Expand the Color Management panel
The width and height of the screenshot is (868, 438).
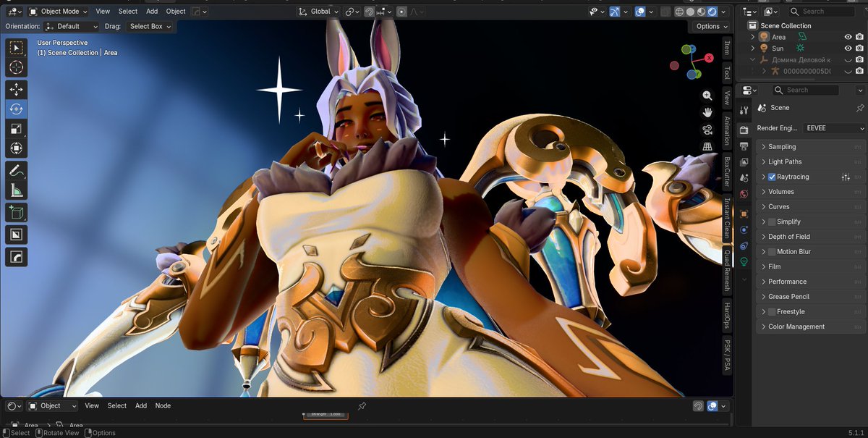click(x=811, y=327)
